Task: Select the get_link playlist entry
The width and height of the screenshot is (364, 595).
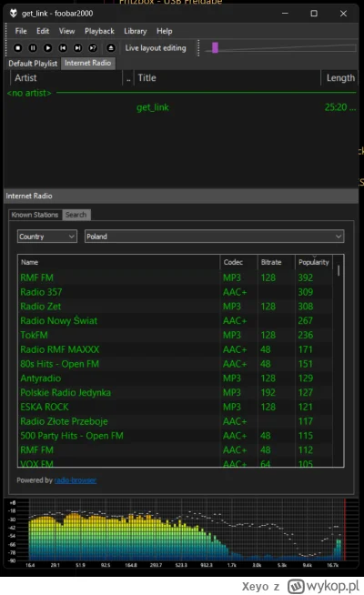Action: [x=181, y=107]
